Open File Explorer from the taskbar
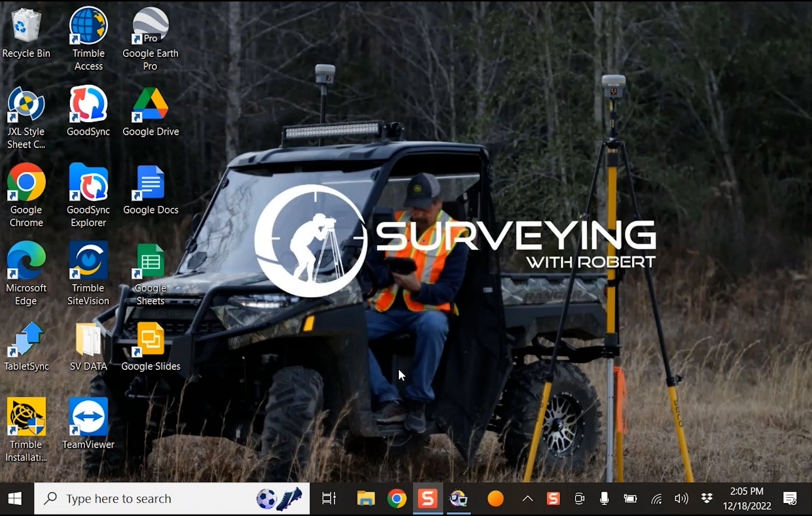This screenshot has width=812, height=516. click(x=366, y=499)
